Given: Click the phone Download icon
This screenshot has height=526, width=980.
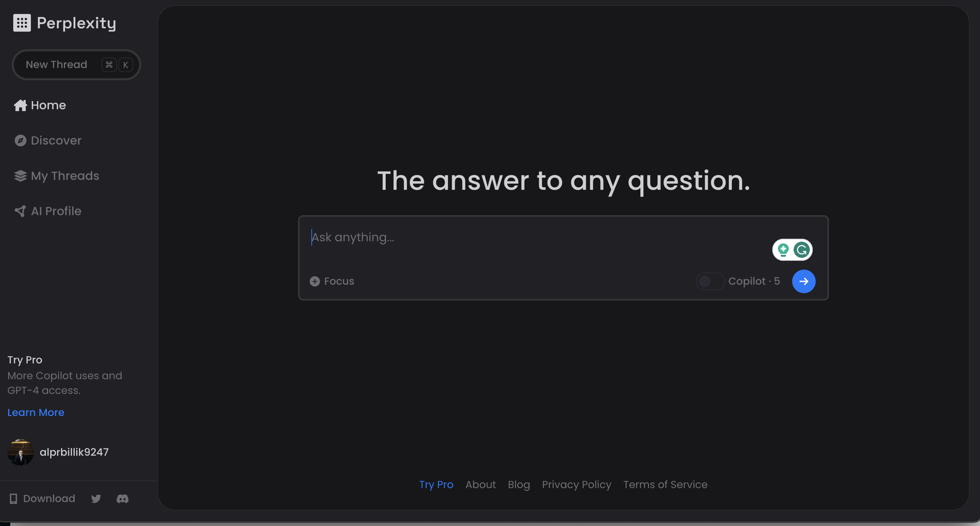Looking at the screenshot, I should click(13, 499).
